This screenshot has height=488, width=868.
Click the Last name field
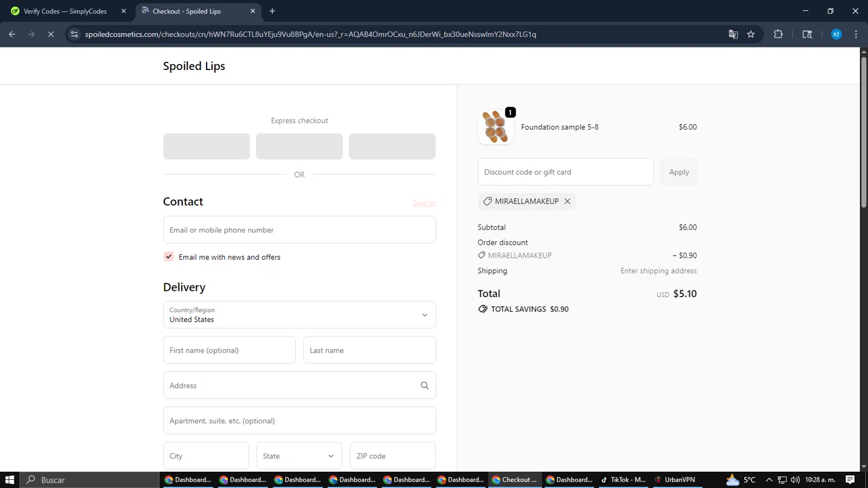[369, 350]
